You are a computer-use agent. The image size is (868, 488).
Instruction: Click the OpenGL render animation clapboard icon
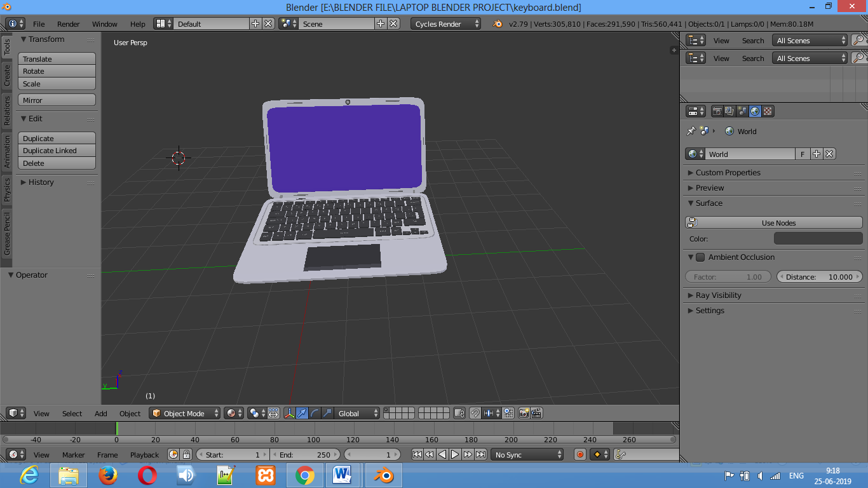tap(537, 413)
